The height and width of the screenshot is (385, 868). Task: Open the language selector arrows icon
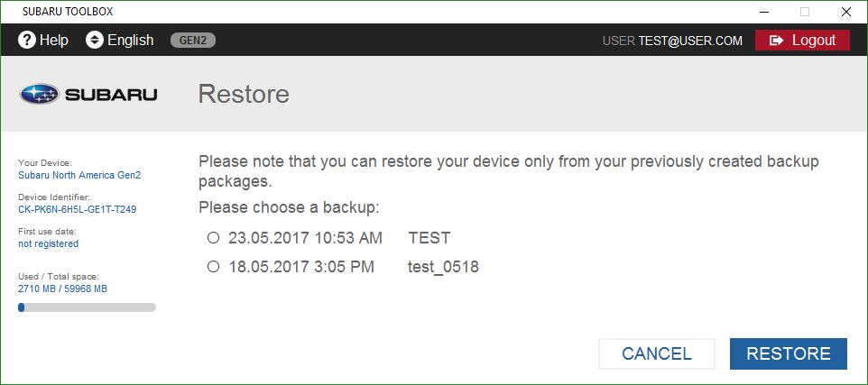[95, 41]
